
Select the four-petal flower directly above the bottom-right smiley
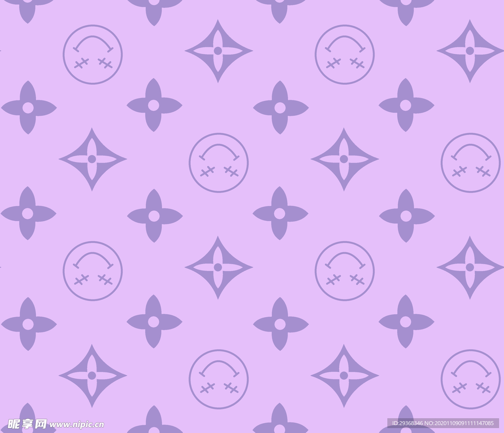pyautogui.click(x=406, y=322)
